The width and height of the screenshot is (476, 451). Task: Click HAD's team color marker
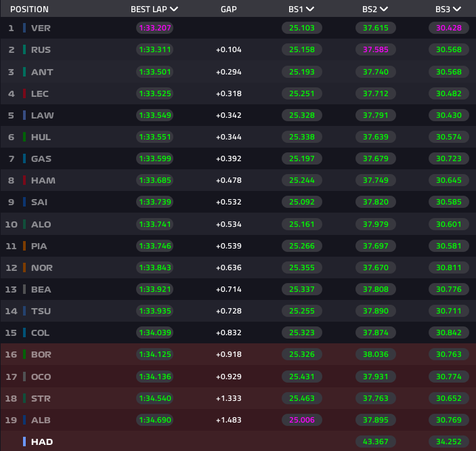click(x=25, y=442)
